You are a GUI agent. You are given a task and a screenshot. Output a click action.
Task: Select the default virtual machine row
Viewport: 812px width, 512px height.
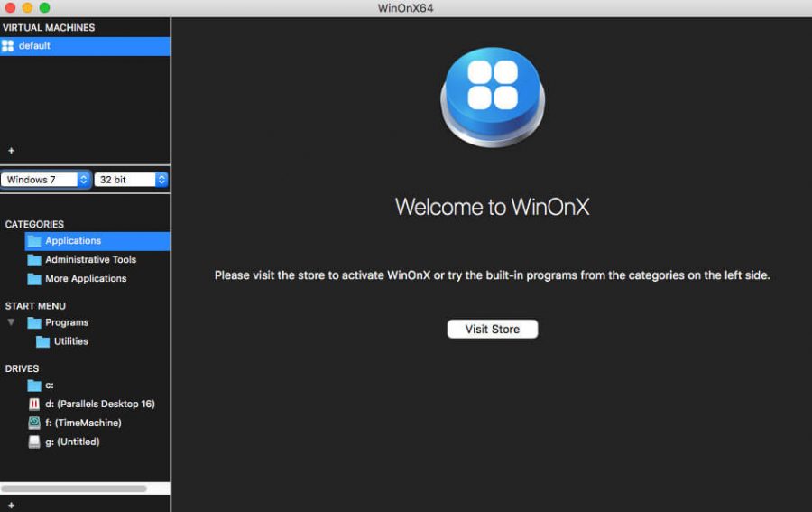85,46
